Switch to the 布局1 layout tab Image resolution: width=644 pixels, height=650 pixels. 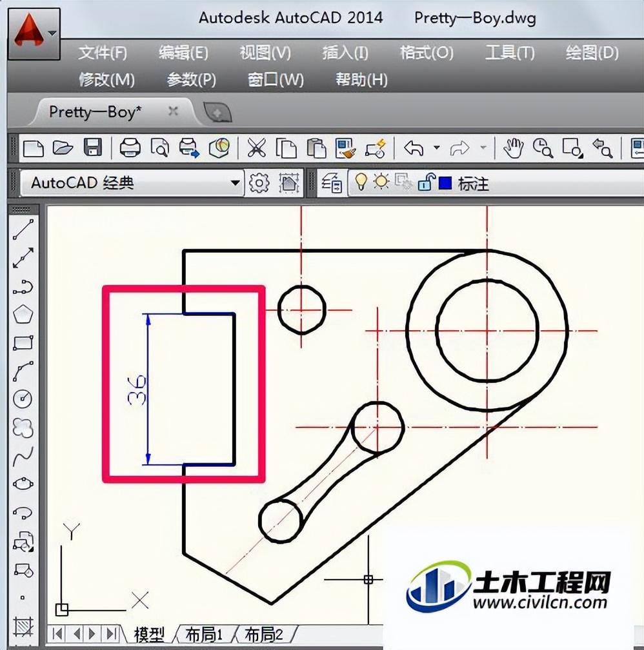pyautogui.click(x=202, y=635)
